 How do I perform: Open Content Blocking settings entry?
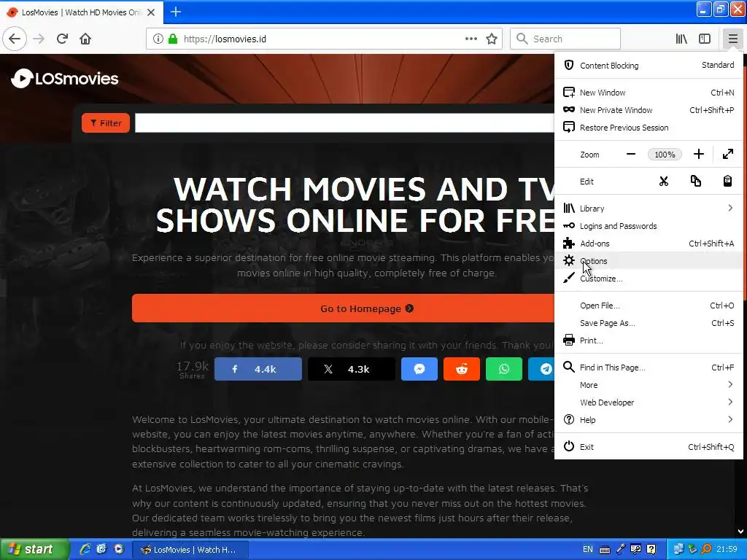[x=649, y=65]
